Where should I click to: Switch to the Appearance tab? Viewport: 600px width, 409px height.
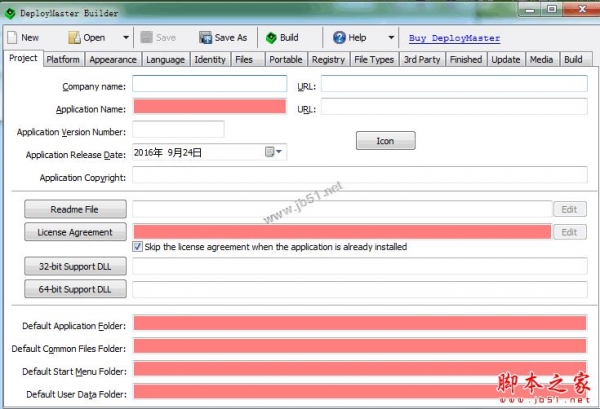tap(113, 60)
